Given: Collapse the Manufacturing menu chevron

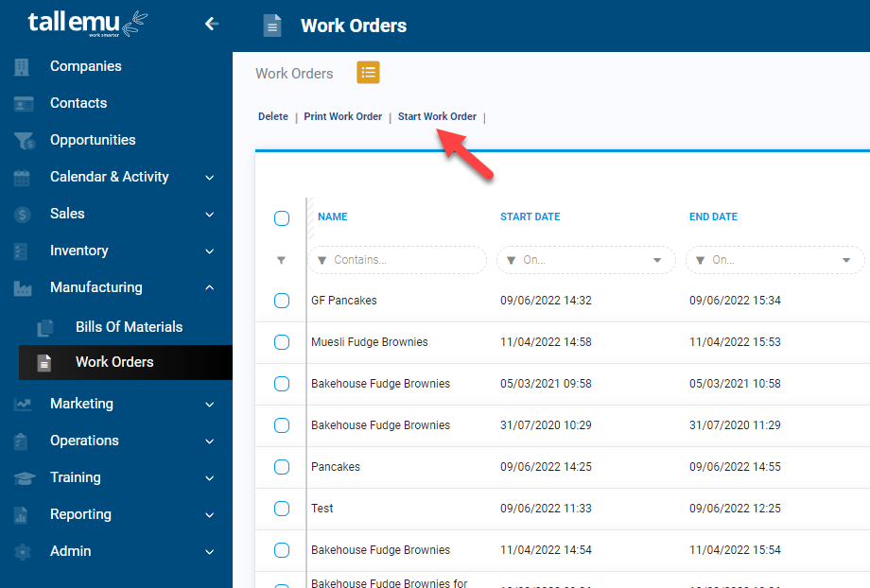Looking at the screenshot, I should coord(210,287).
